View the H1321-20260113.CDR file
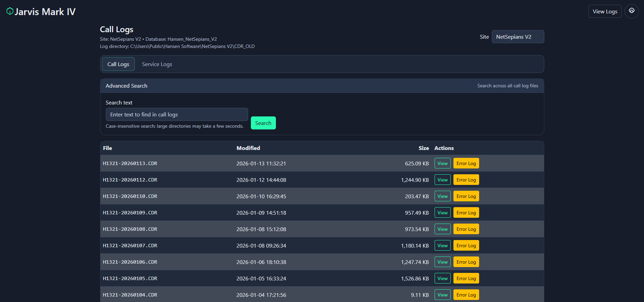 (x=442, y=164)
